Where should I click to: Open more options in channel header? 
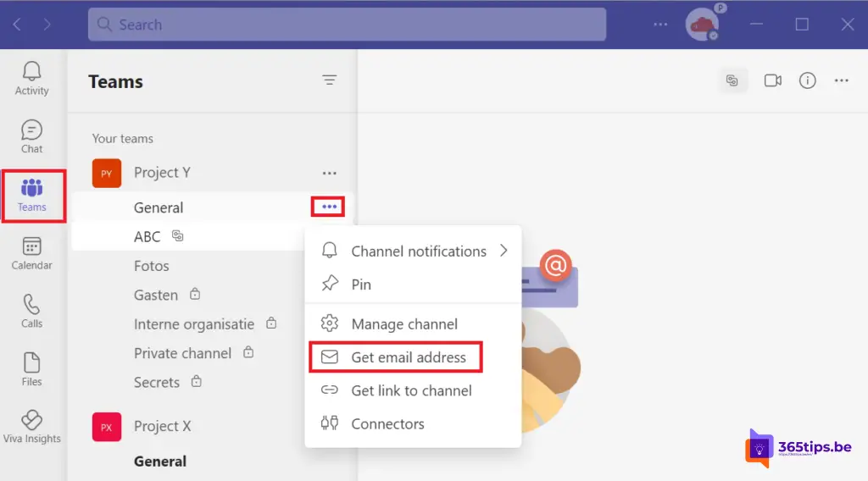click(x=842, y=80)
